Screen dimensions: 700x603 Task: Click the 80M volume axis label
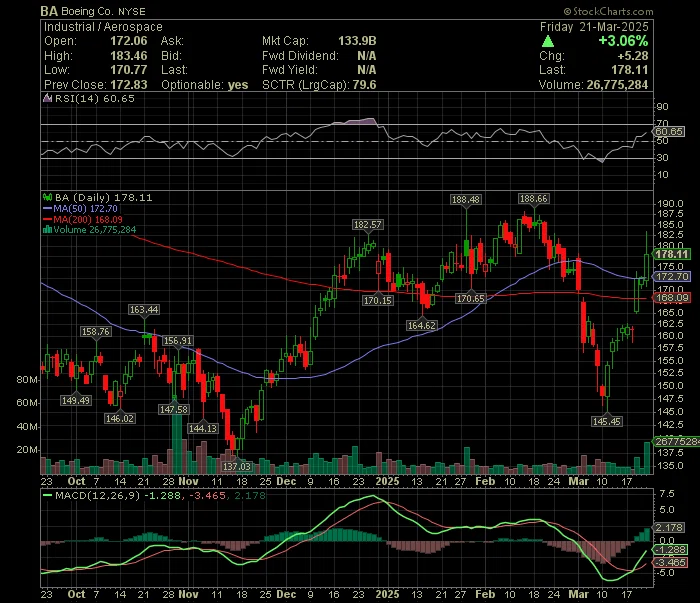click(x=27, y=380)
